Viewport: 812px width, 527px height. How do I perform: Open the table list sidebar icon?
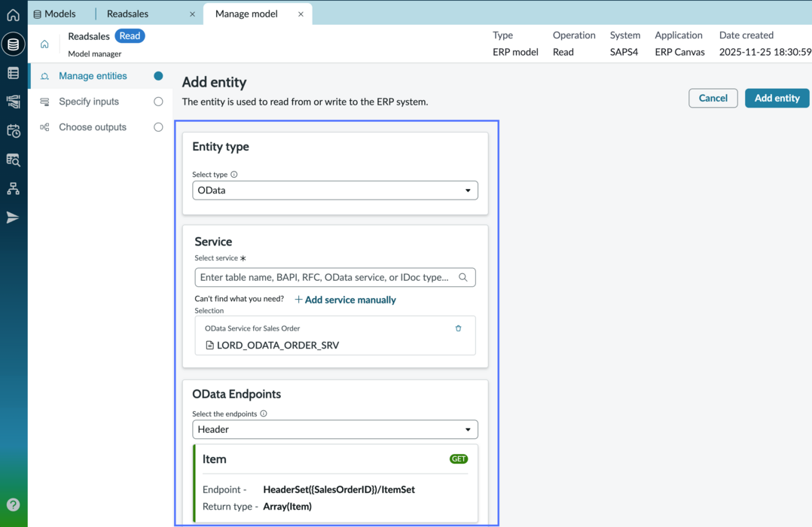[14, 73]
